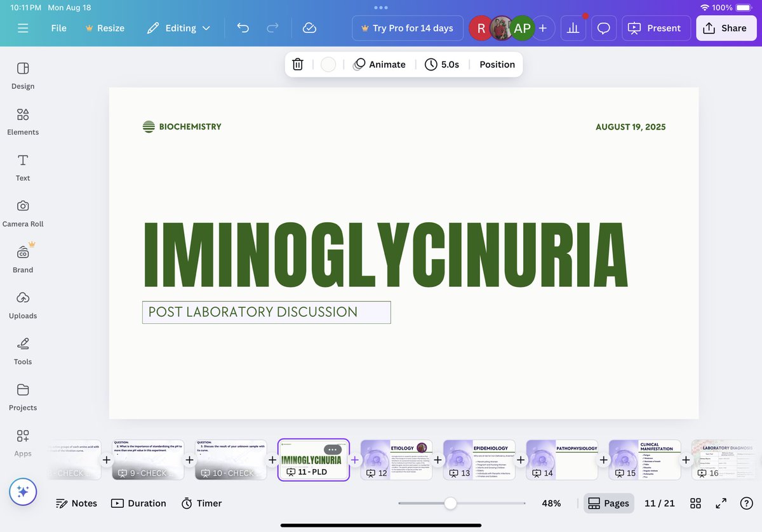Viewport: 762px width, 532px height.
Task: Change the 5.0s page duration
Action: click(442, 64)
